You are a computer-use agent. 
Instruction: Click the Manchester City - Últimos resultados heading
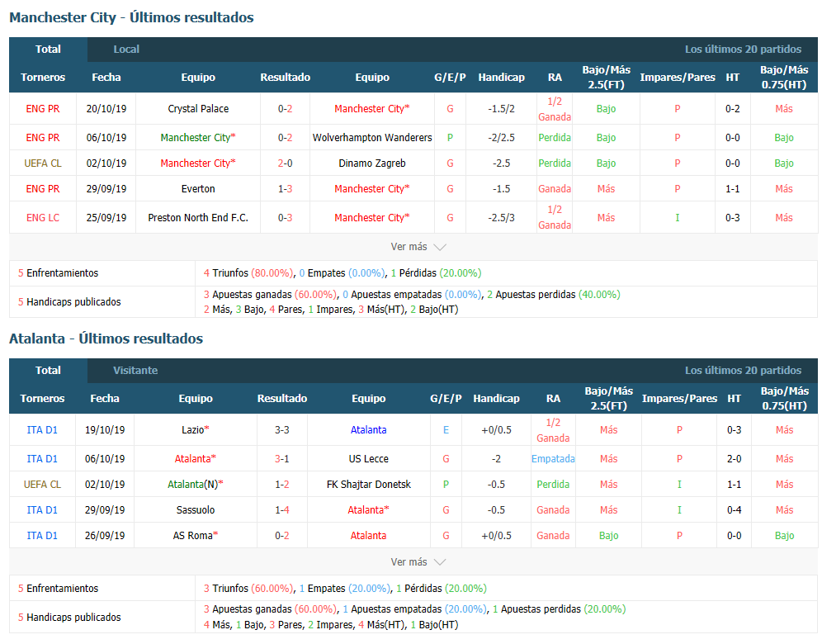coord(131,17)
